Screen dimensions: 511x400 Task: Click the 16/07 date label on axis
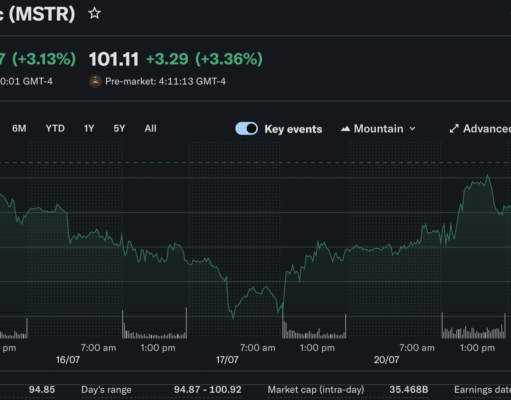(x=68, y=360)
